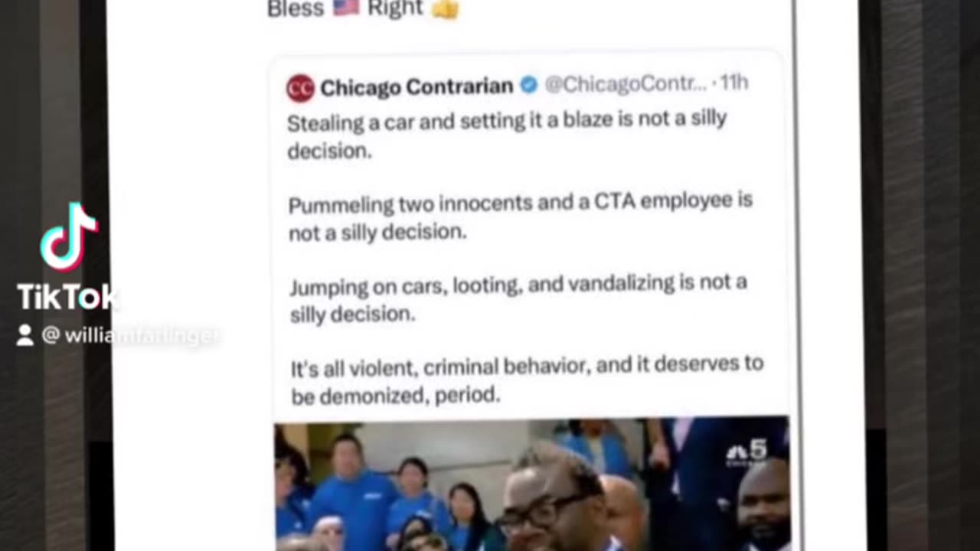Viewport: 980px width, 551px height.
Task: Click the 'Jumping on cars, looting' paragraph
Action: click(x=518, y=298)
